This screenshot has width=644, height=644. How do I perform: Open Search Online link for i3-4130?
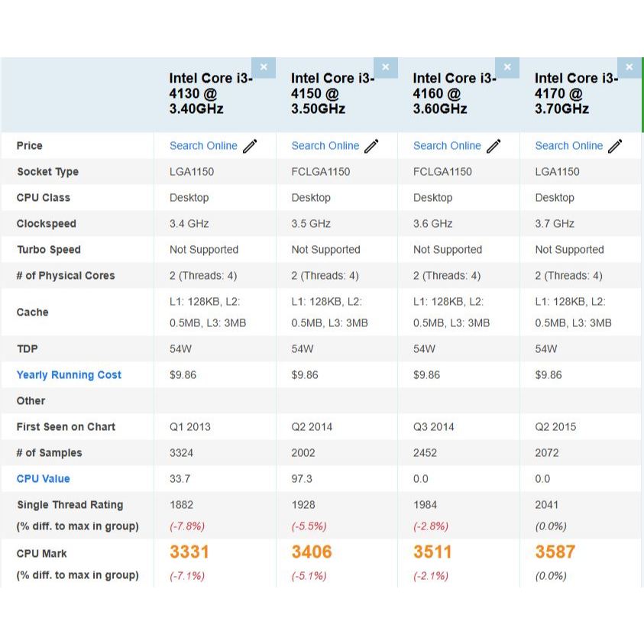coord(203,146)
